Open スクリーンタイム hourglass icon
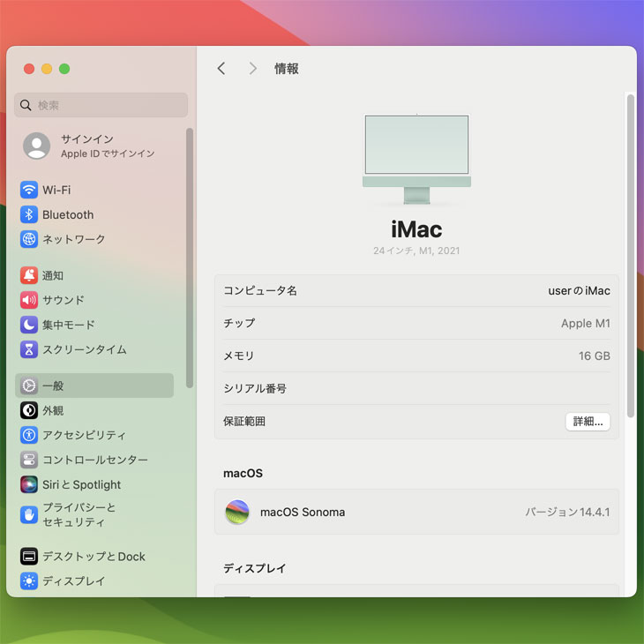The width and height of the screenshot is (644, 644). [29, 349]
